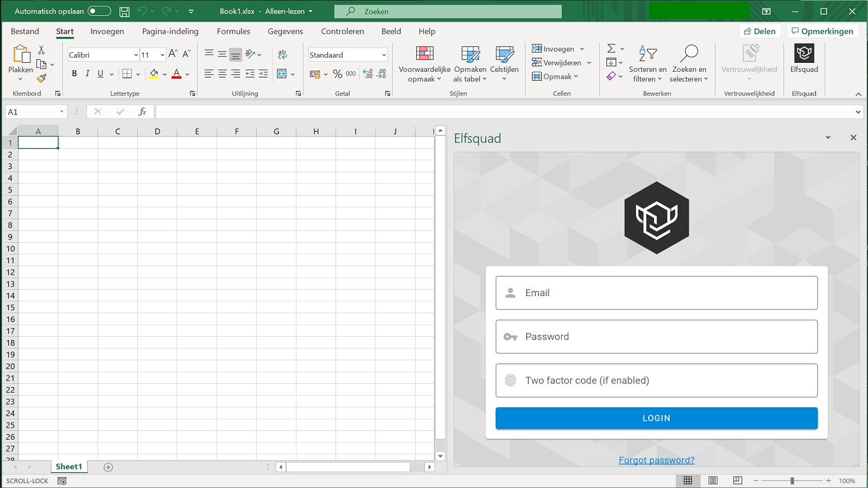This screenshot has height=488, width=868.
Task: Open the font name Calibri dropdown
Action: pos(135,55)
